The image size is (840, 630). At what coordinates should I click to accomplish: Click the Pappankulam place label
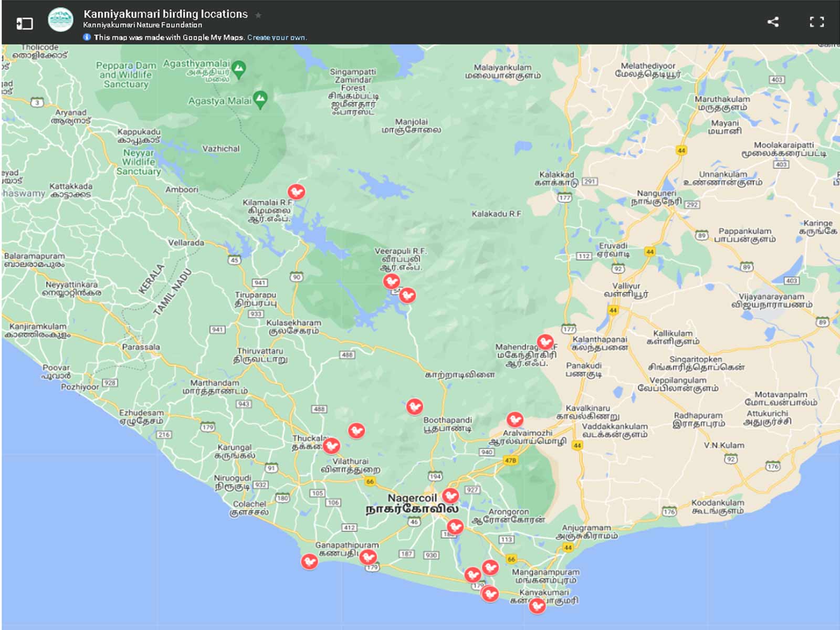745,235
